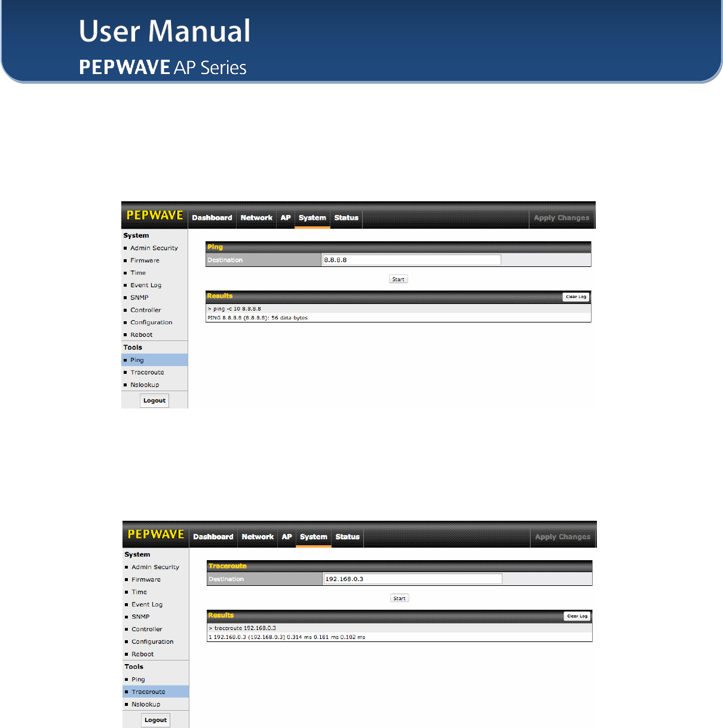The width and height of the screenshot is (723, 728).
Task: Open Traceroute from the upper sidebar Tools list
Action: (x=147, y=373)
